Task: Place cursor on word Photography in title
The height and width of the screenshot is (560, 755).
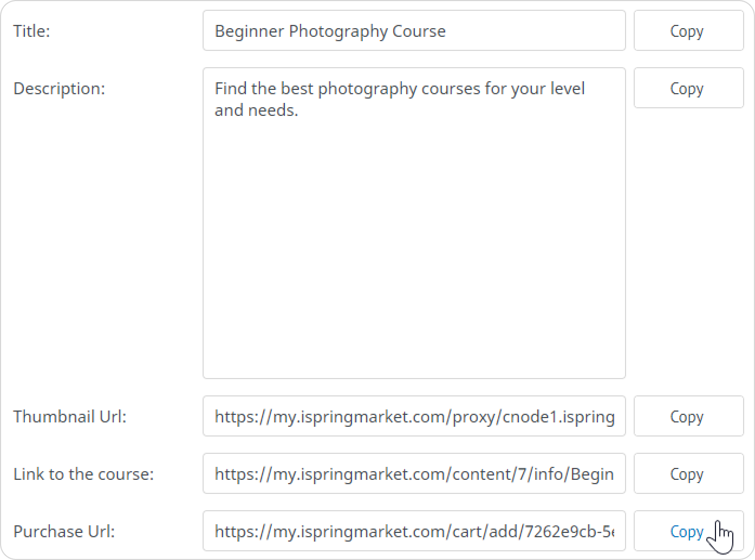Action: click(x=338, y=31)
